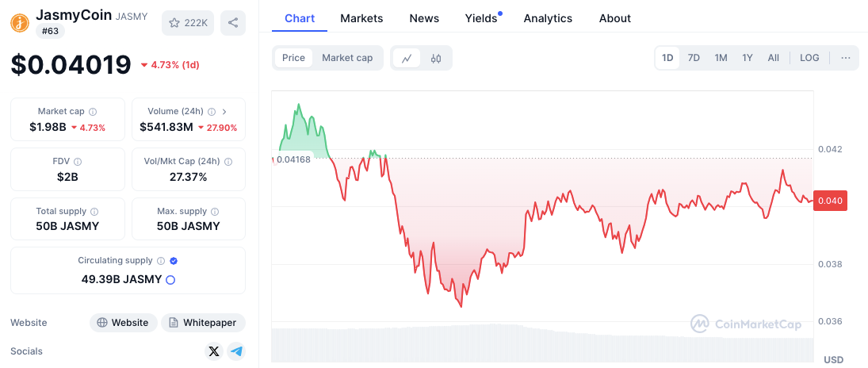Switch to candlestick chart icon
868x368 pixels.
pyautogui.click(x=436, y=58)
